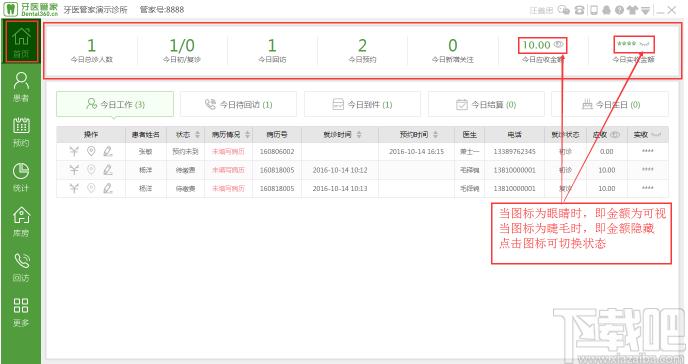Click the 电话 column header
Screen dimensions: 688x364
(x=514, y=135)
